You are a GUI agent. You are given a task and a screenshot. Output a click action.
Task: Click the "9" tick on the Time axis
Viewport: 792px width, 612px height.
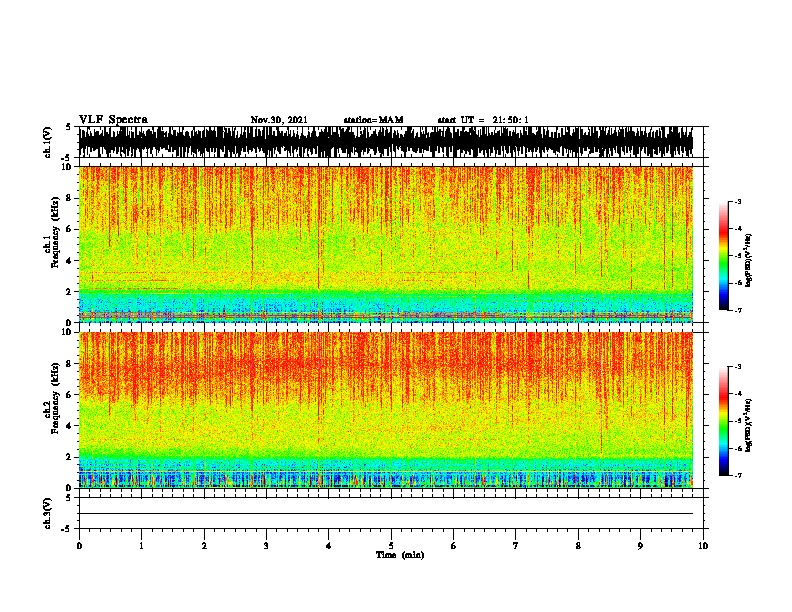(640, 546)
